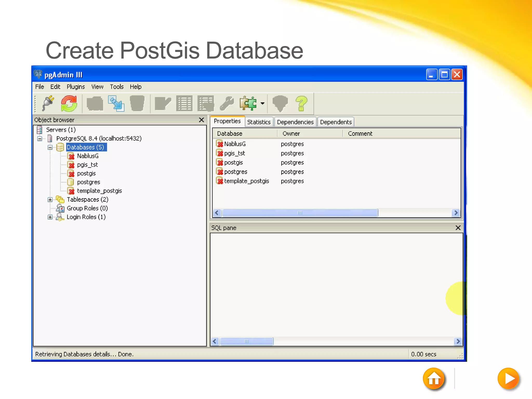The width and height of the screenshot is (532, 399).
Task: Select postgis database in the tree
Action: pos(86,173)
